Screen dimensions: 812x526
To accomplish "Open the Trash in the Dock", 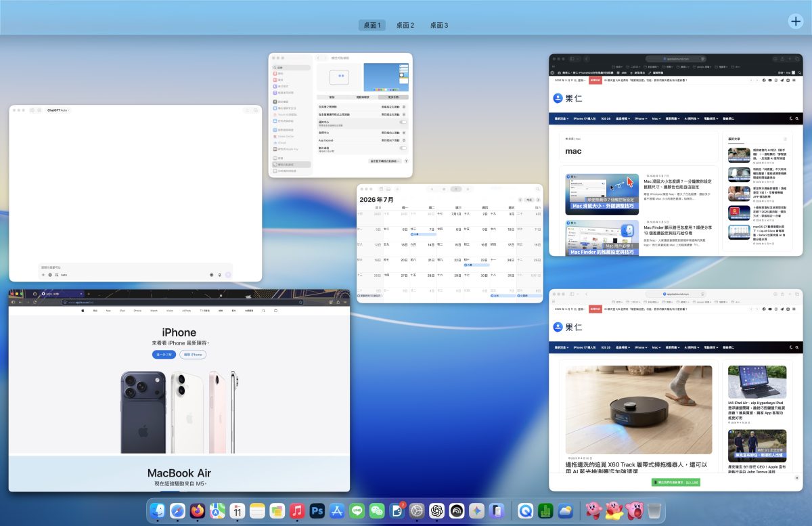I will pos(654,510).
